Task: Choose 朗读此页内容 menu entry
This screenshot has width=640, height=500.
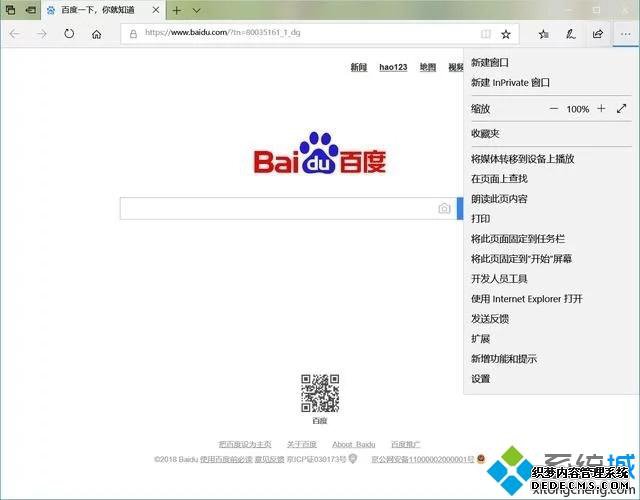Action: pos(499,199)
